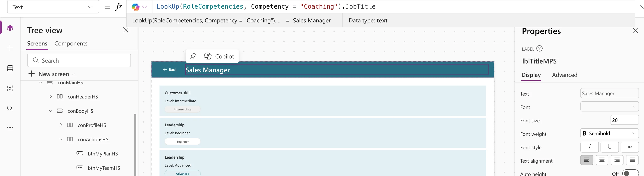Toggle the Auto height switch
The image size is (644, 176).
[630, 173]
